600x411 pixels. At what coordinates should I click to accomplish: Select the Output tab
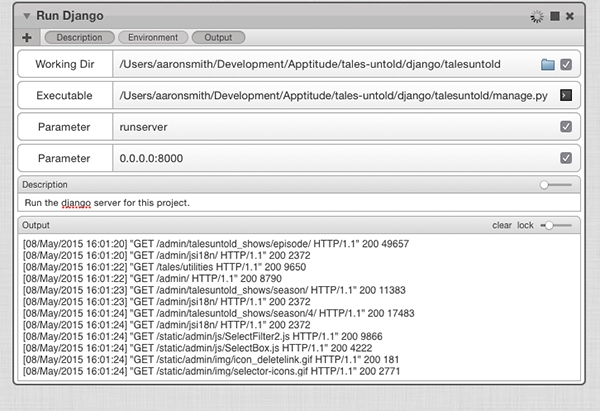[x=218, y=38]
